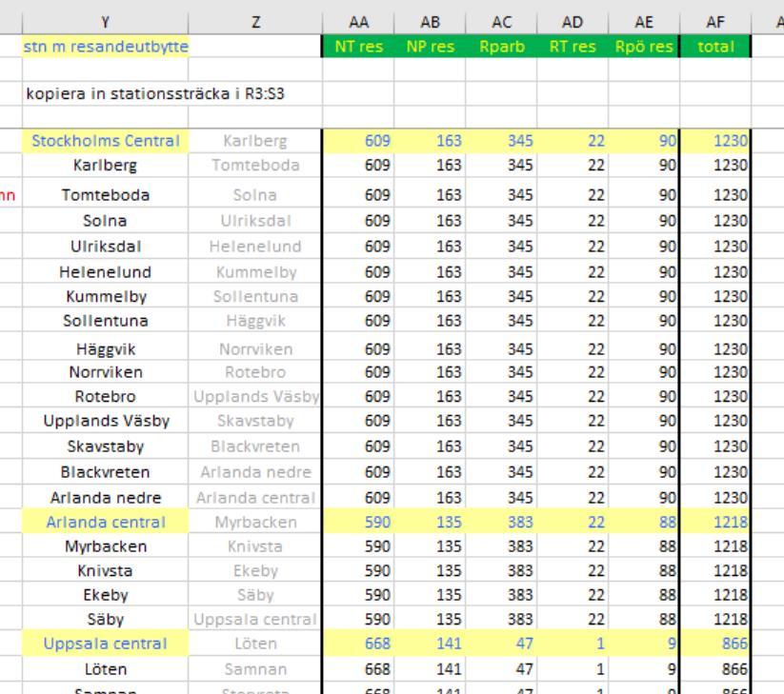
Task: Select 'Rotebro' in column Y
Action: pyautogui.click(x=105, y=397)
